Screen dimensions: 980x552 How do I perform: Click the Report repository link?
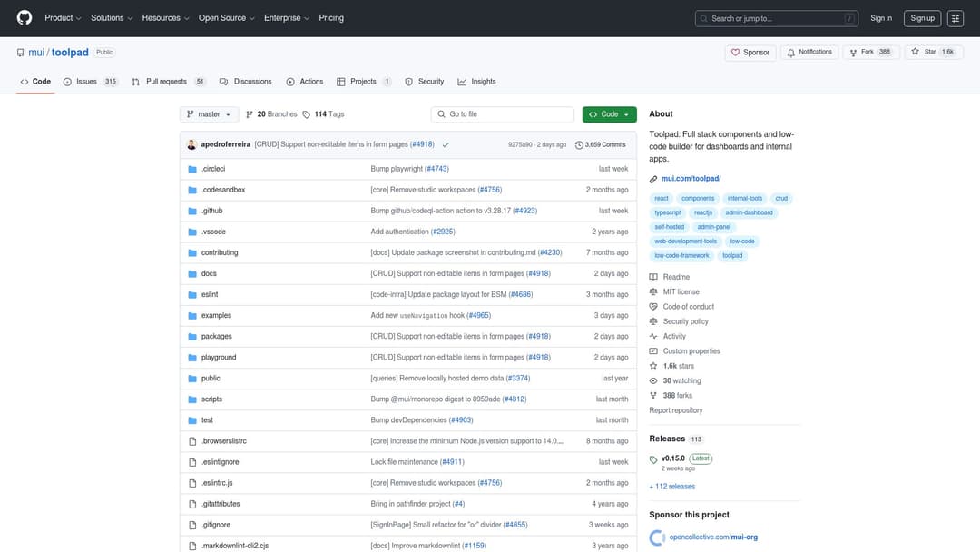pyautogui.click(x=676, y=410)
